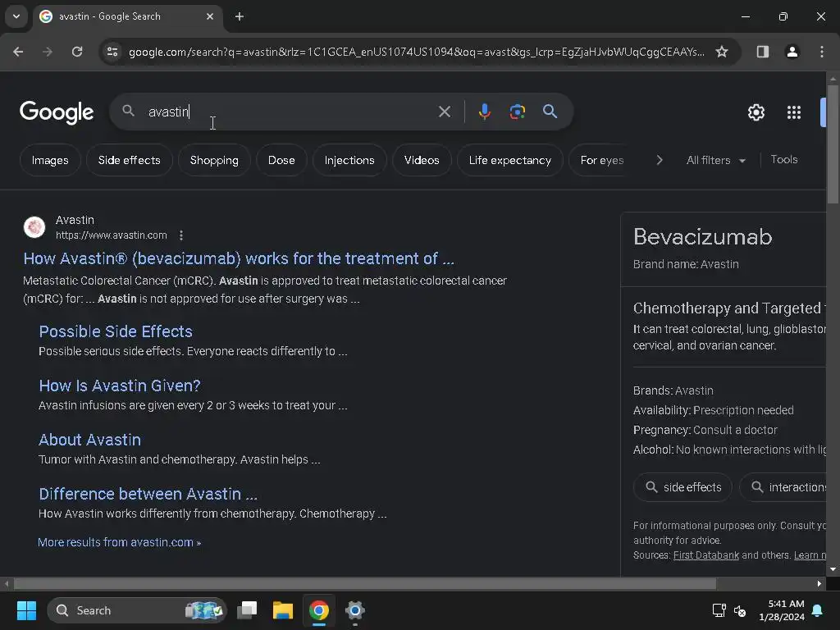Select the Dose filter chip
Viewport: 840px width, 630px height.
tap(281, 160)
